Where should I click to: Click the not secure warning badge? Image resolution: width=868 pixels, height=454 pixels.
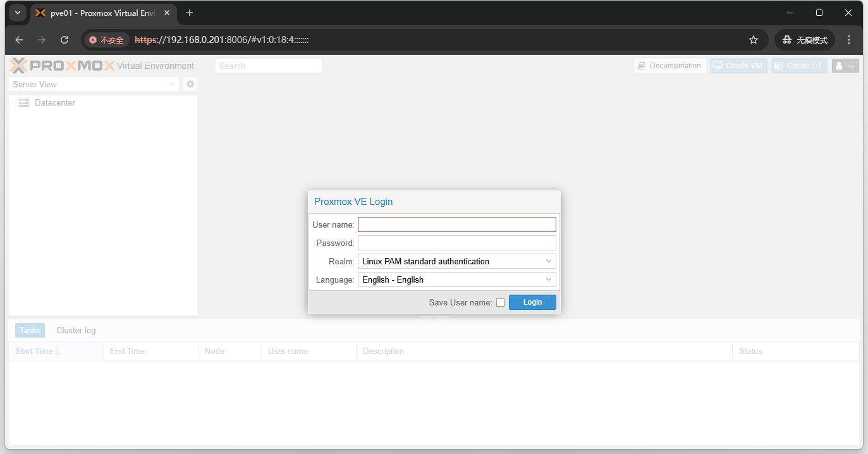point(106,40)
